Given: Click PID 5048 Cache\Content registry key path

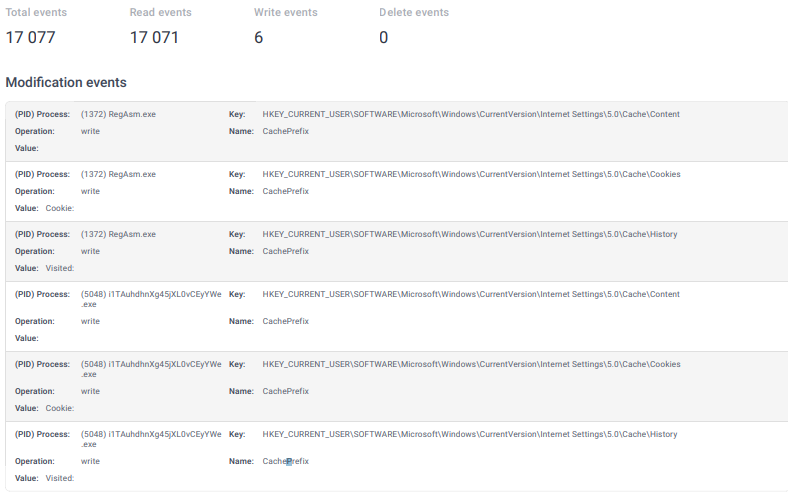Looking at the screenshot, I should point(471,294).
